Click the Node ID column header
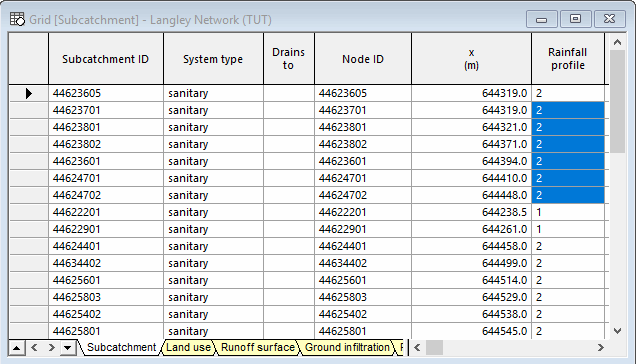636x364 pixels. (x=363, y=59)
